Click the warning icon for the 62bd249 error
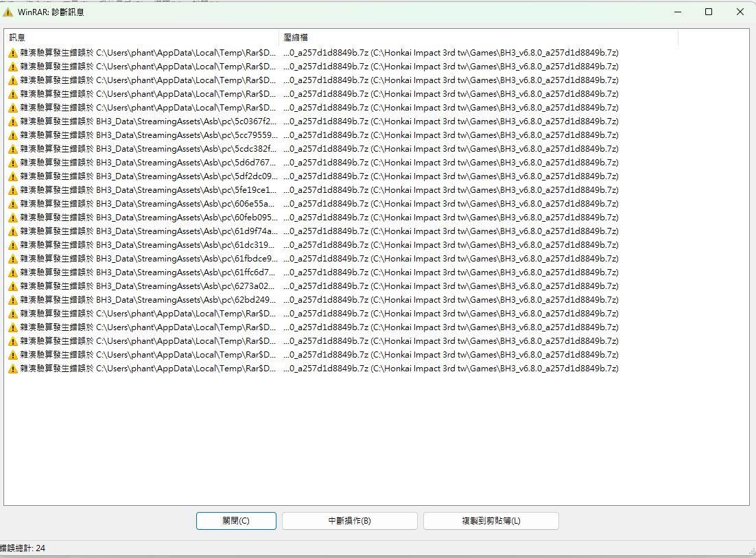Viewport: 756px width, 558px height. 13,300
